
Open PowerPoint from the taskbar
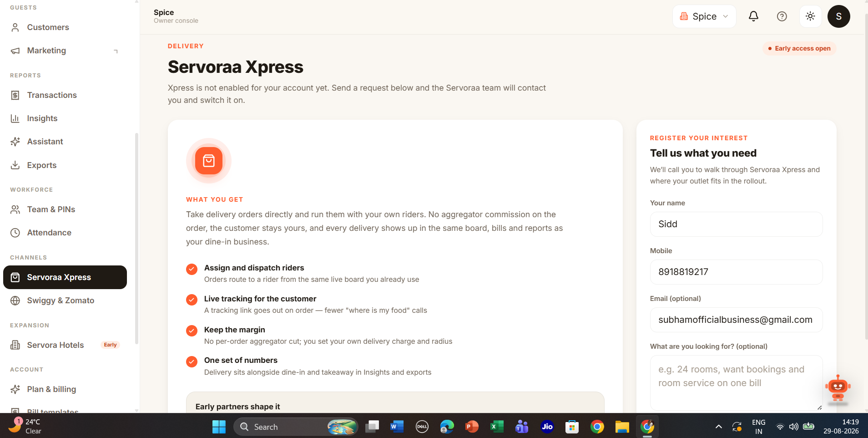(x=472, y=427)
